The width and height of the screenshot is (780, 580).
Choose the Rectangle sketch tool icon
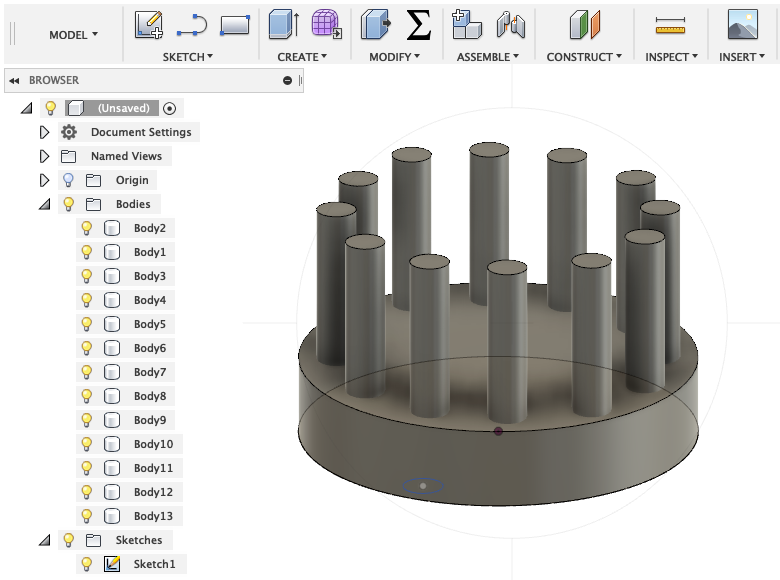[x=235, y=25]
